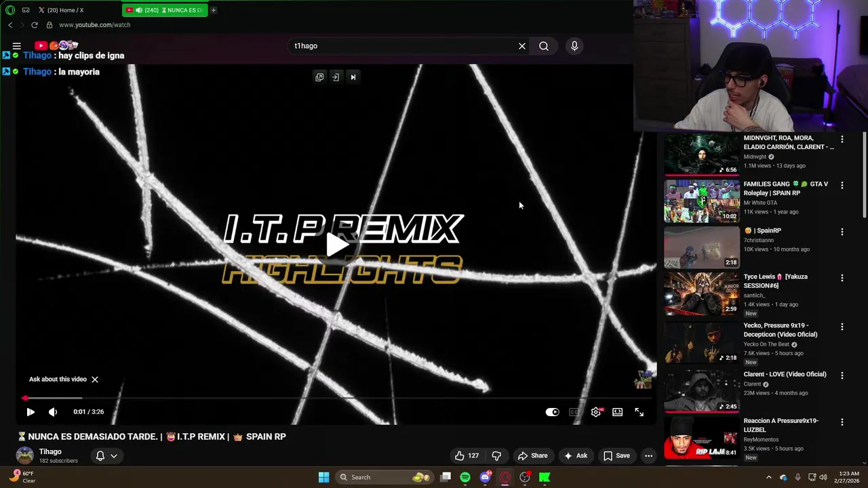Image resolution: width=868 pixels, height=488 pixels.
Task: Open the Tihago channel name link
Action: tap(50, 452)
